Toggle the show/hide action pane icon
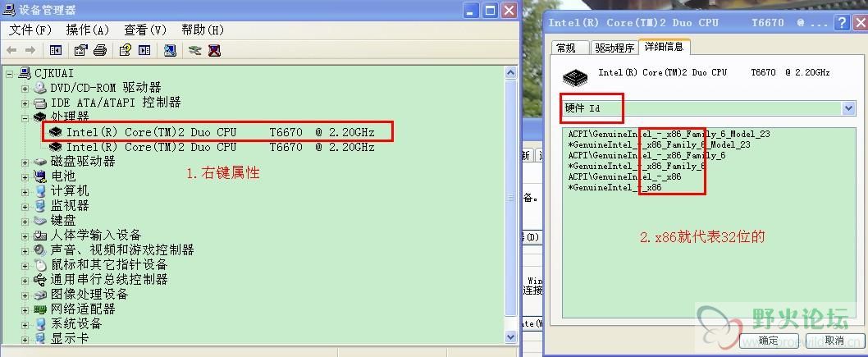868x357 pixels. click(x=144, y=50)
